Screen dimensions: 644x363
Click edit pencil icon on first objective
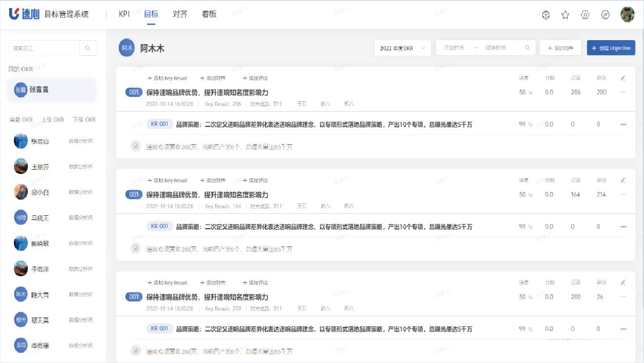click(623, 78)
